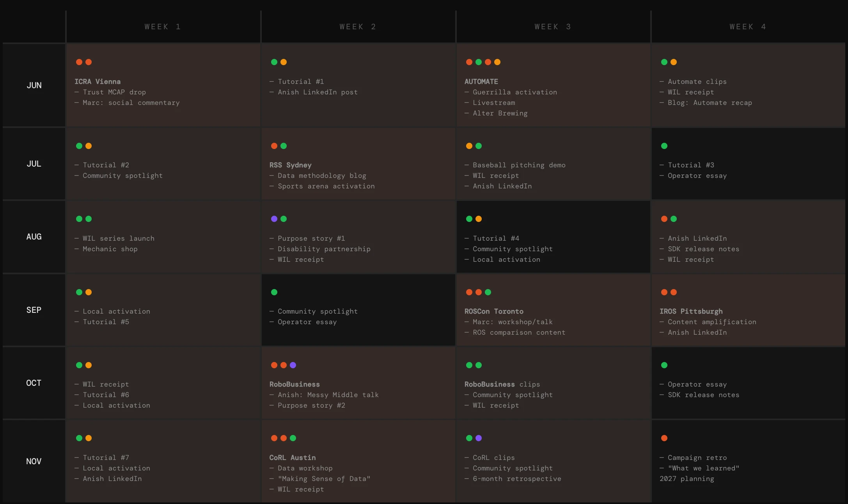Screen dimensions: 848x504
Task: Select the AUG row label
Action: pyautogui.click(x=34, y=236)
